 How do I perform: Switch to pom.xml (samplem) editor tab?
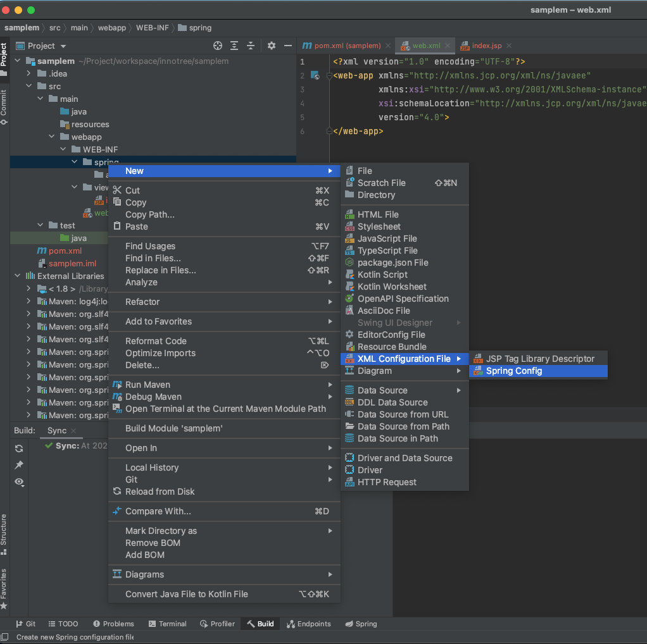click(x=347, y=46)
